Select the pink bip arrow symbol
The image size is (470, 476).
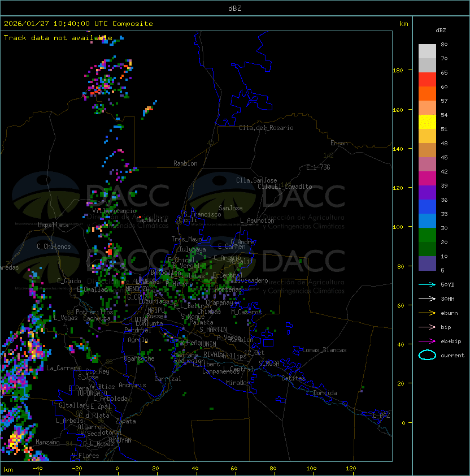(x=427, y=327)
